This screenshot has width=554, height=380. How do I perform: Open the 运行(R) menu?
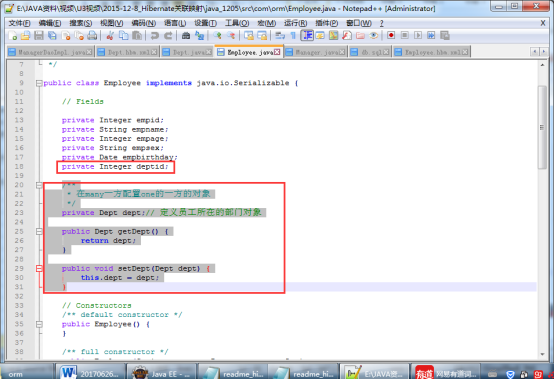295,23
